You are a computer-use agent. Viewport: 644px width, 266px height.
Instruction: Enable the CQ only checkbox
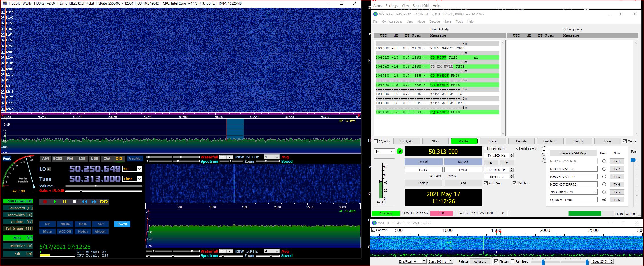tap(376, 141)
